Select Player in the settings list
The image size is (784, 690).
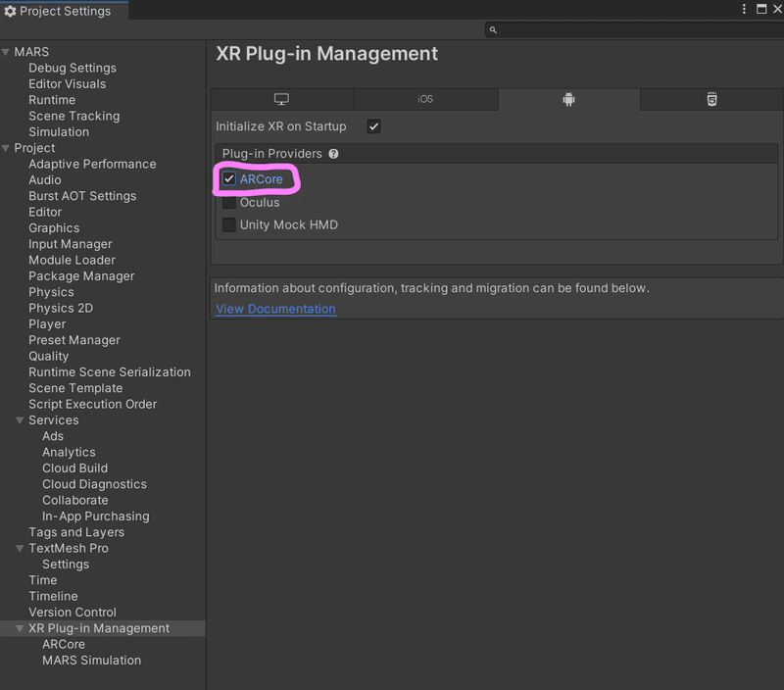pos(47,323)
